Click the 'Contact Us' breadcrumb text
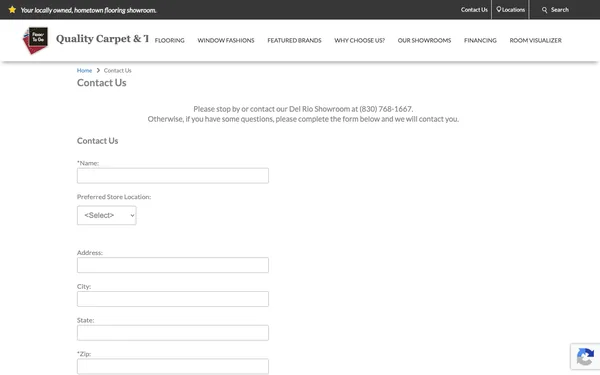This screenshot has width=600, height=375. 117,70
